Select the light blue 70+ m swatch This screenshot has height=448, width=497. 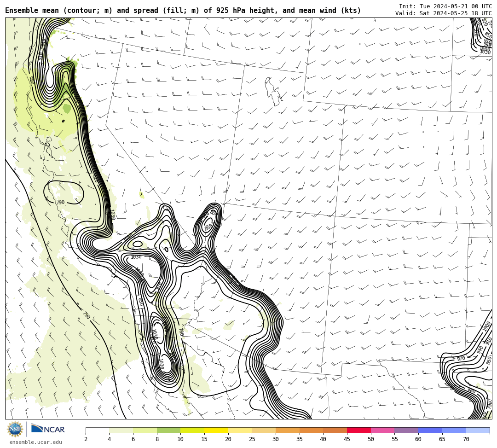point(478,430)
